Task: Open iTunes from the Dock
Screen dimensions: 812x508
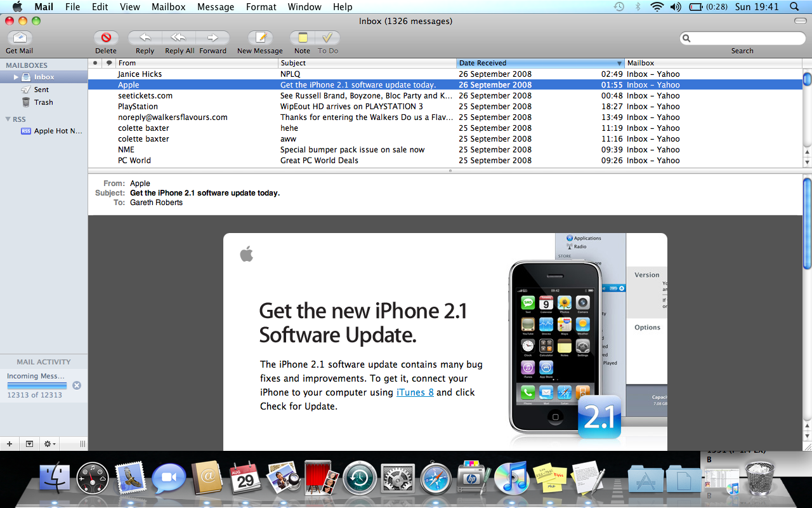Action: click(511, 478)
